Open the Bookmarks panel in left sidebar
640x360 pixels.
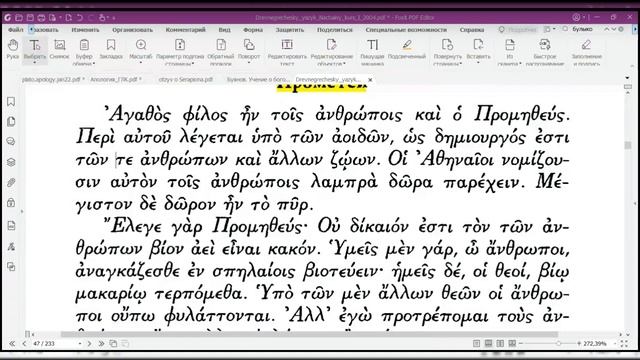[11, 101]
